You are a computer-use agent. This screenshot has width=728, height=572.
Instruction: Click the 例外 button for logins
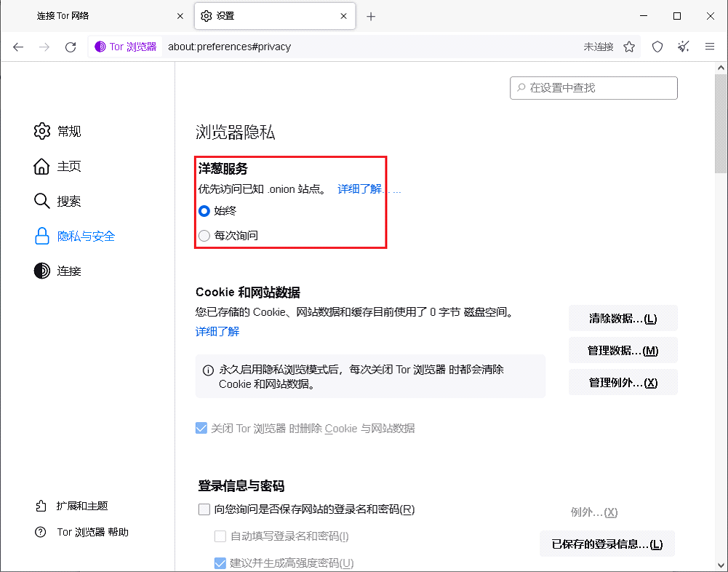[x=594, y=512]
